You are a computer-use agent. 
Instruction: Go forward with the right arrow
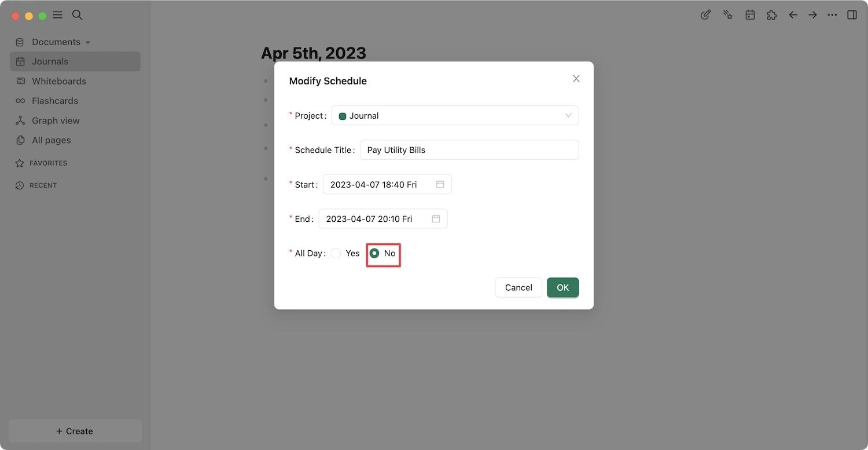coord(812,15)
